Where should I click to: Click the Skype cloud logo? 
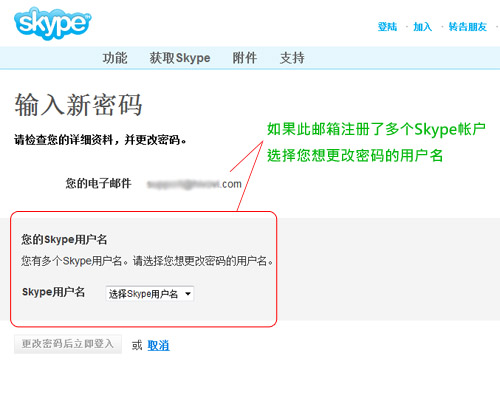point(53,23)
